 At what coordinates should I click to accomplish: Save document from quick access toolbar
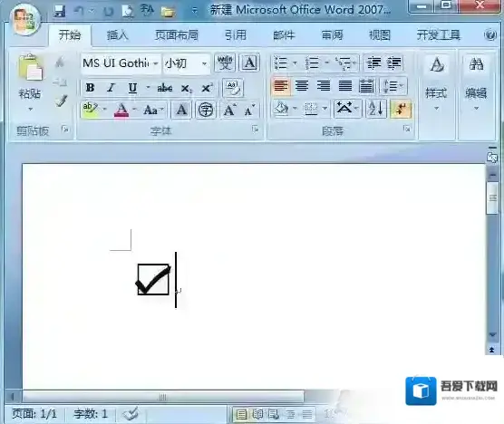60,11
